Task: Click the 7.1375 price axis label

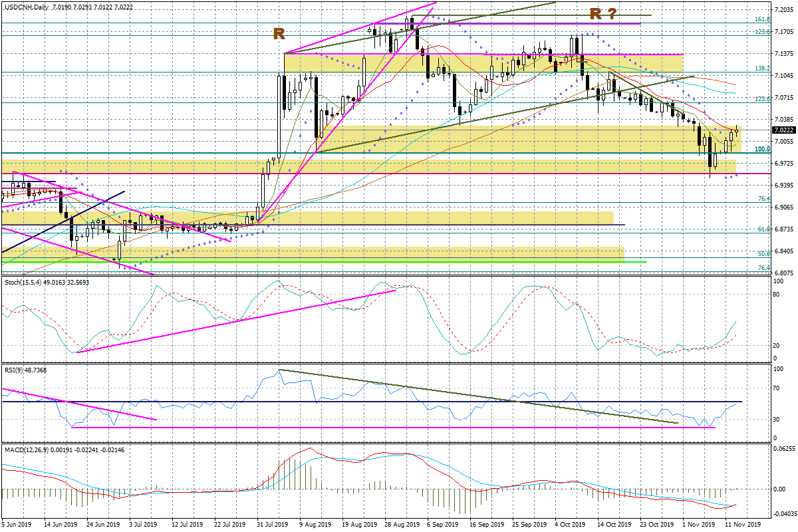Action: click(x=784, y=54)
